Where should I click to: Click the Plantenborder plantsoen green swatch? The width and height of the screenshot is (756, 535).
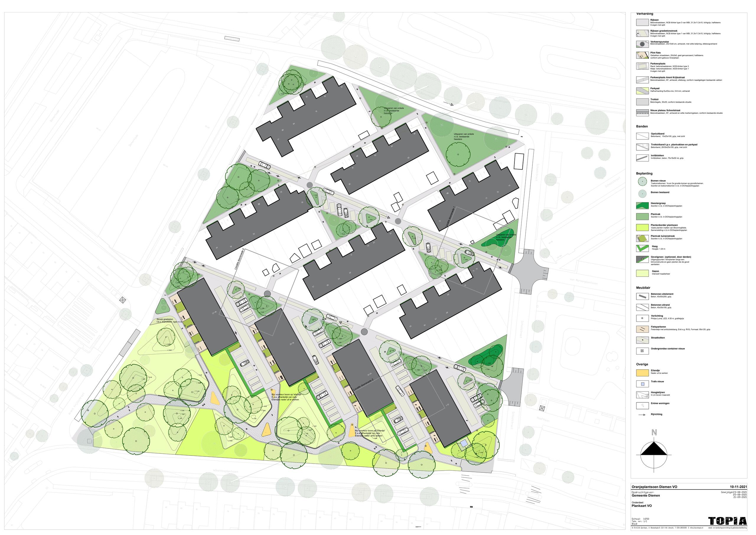(x=642, y=227)
